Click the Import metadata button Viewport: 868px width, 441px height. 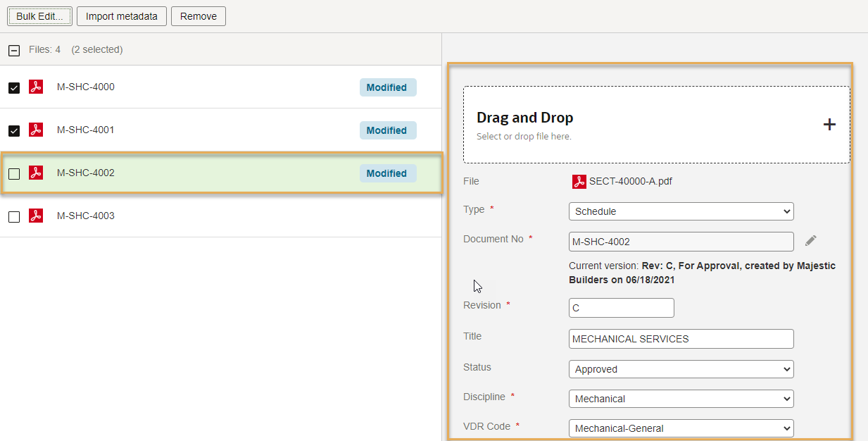click(x=122, y=16)
